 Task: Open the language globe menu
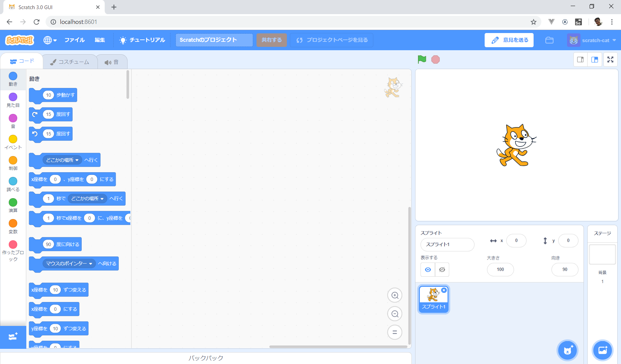point(50,40)
